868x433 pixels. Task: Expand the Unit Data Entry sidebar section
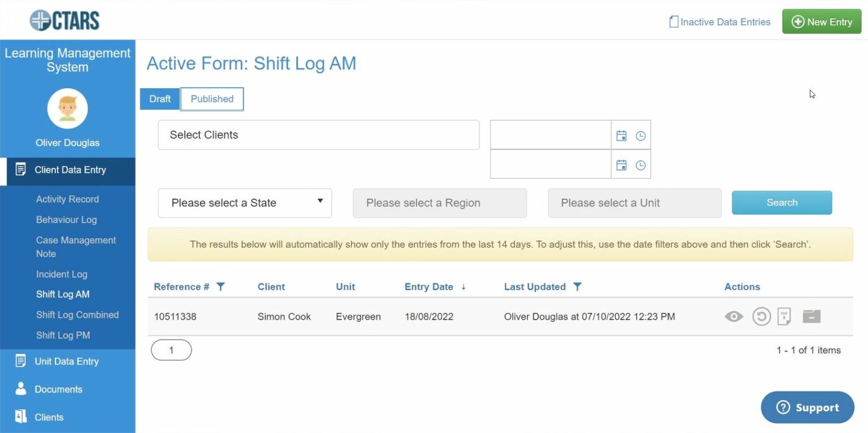tap(67, 362)
